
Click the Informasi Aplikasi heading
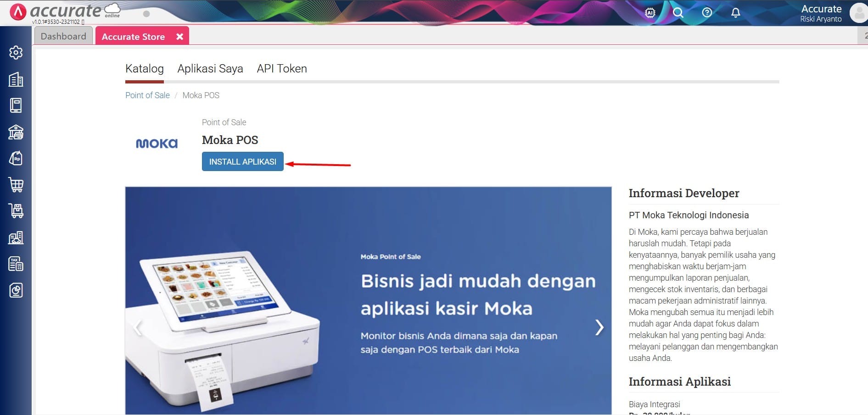680,382
